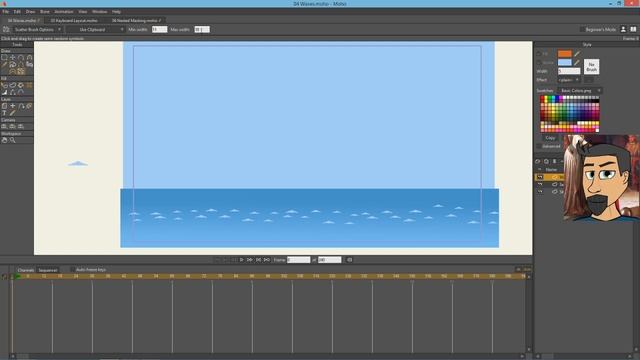The height and width of the screenshot is (360, 640).
Task: Toggle visibility of the third layer row
Action: (540, 191)
